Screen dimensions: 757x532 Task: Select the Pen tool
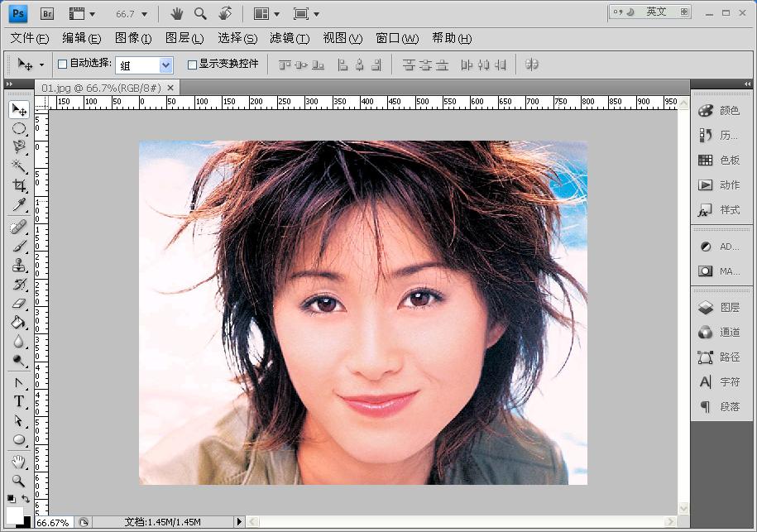point(19,383)
